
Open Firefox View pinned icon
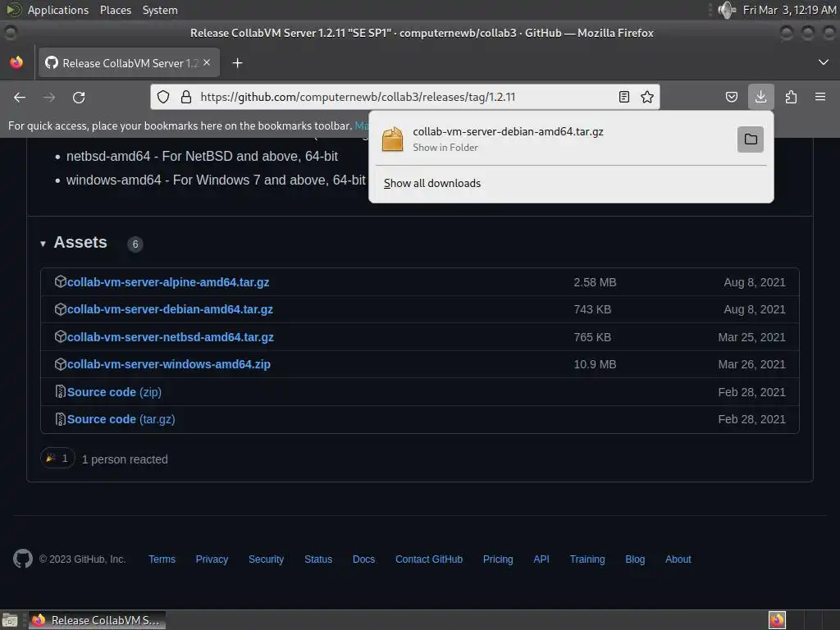point(16,62)
